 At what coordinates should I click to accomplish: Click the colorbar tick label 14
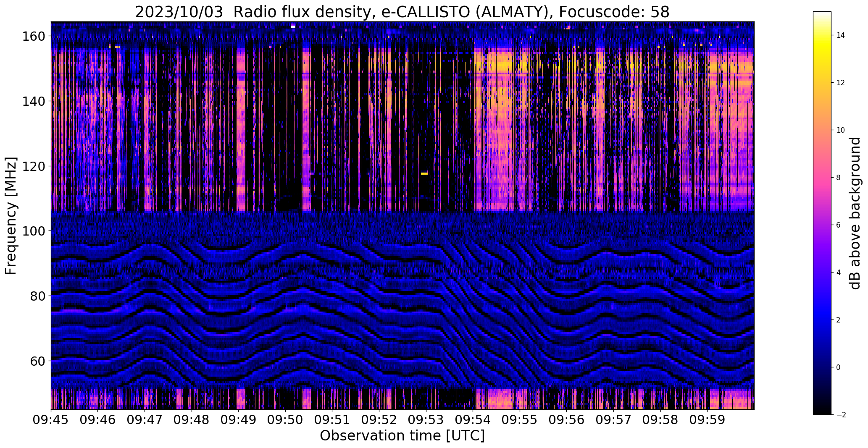pyautogui.click(x=840, y=35)
